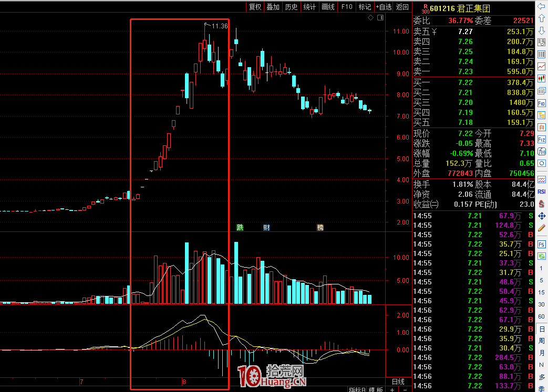Click +自选 to add to watchlist

384,7
